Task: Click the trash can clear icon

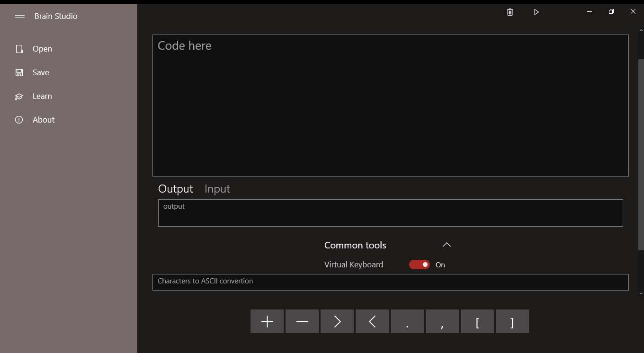Action: (x=510, y=12)
